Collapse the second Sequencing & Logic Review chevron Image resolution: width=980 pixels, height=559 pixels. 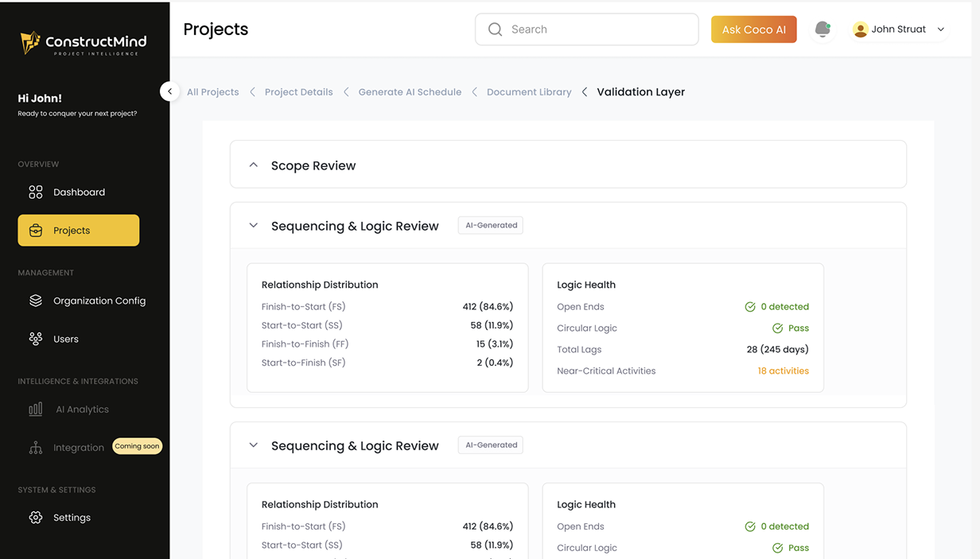254,445
